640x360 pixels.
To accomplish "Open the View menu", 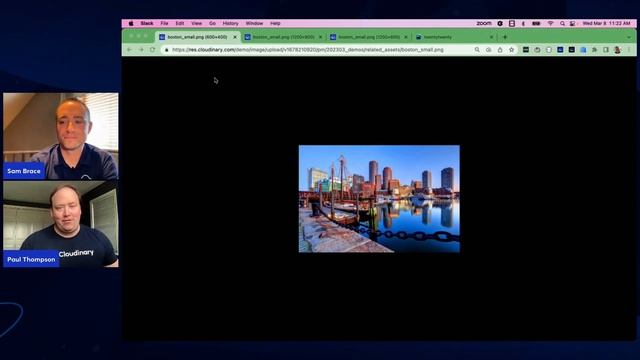I will [196, 24].
